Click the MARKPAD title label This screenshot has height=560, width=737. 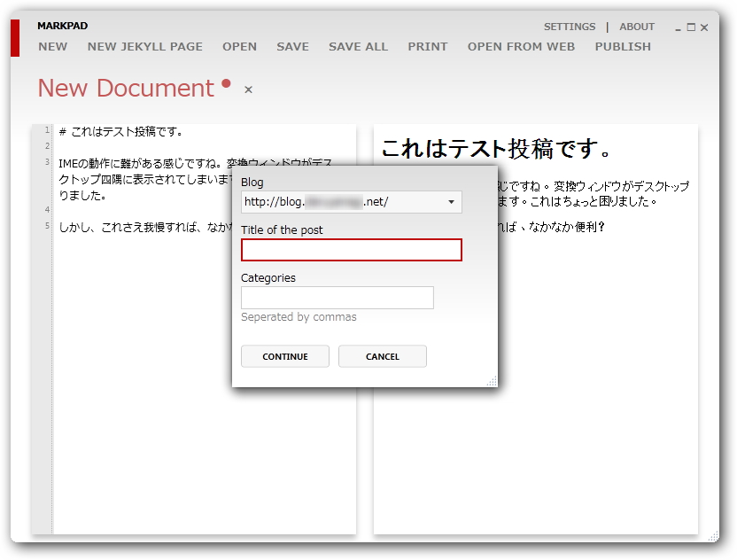(60, 26)
